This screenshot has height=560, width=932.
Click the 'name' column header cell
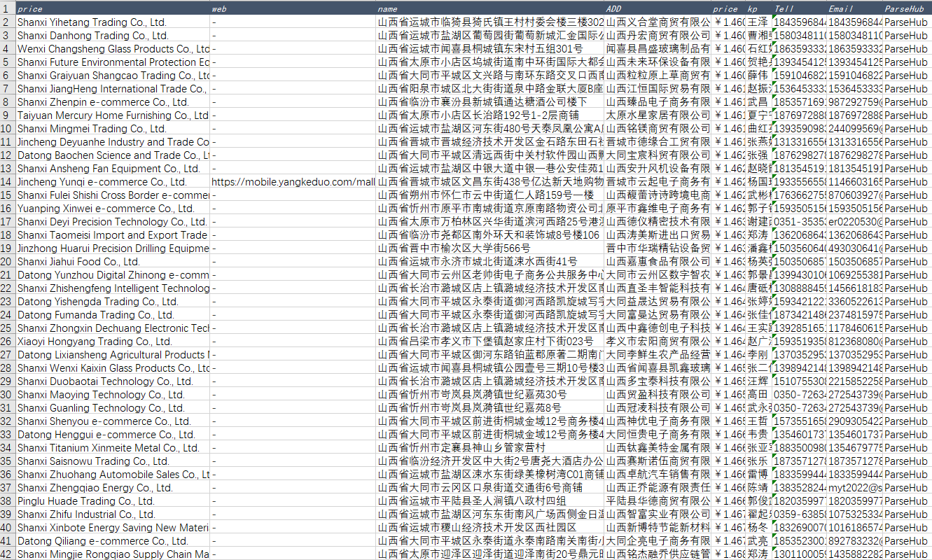[490, 9]
